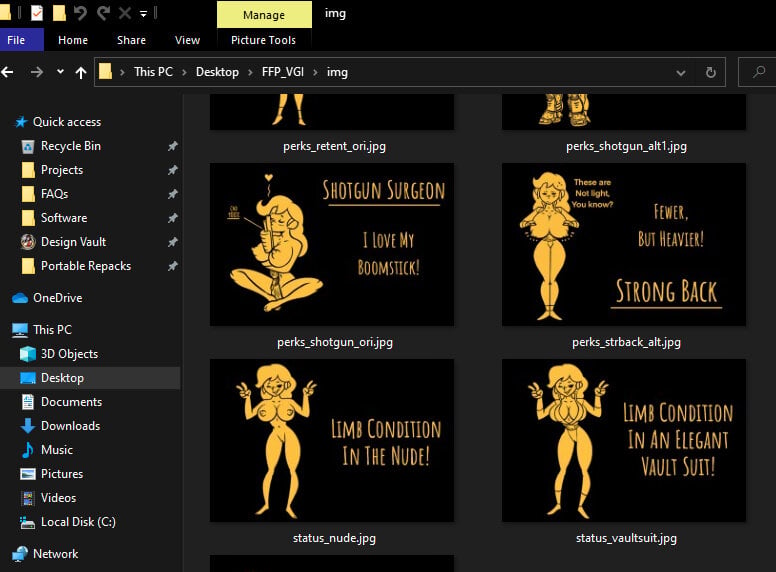Screen dimensions: 776x572
Task: Click the folder icon in address bar
Action: (105, 72)
